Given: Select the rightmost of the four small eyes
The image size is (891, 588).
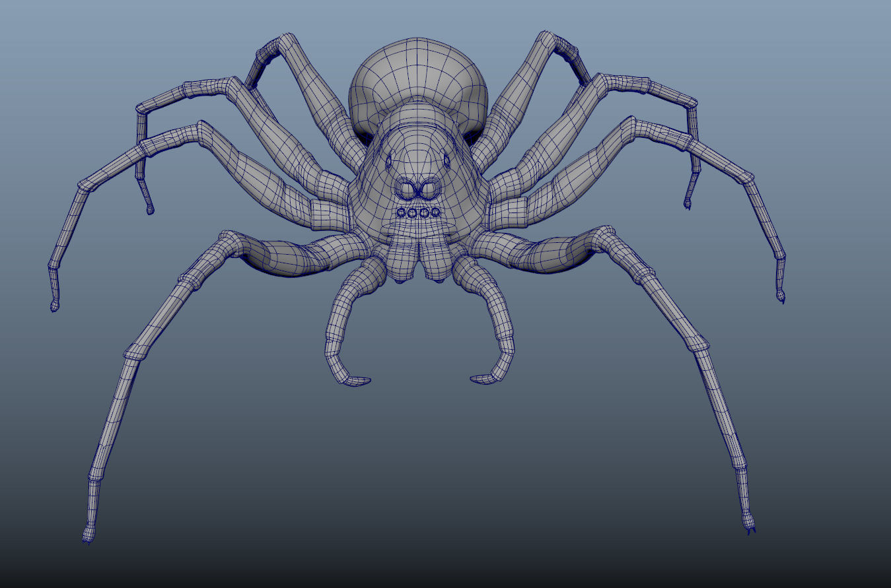Looking at the screenshot, I should click(435, 212).
